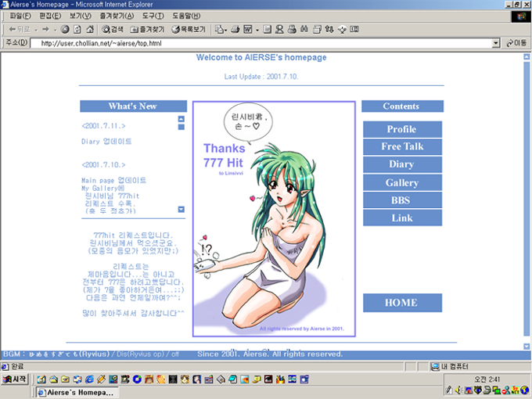The image size is (532, 399).
Task: Expand the address bar dropdown arrow
Action: click(x=496, y=44)
